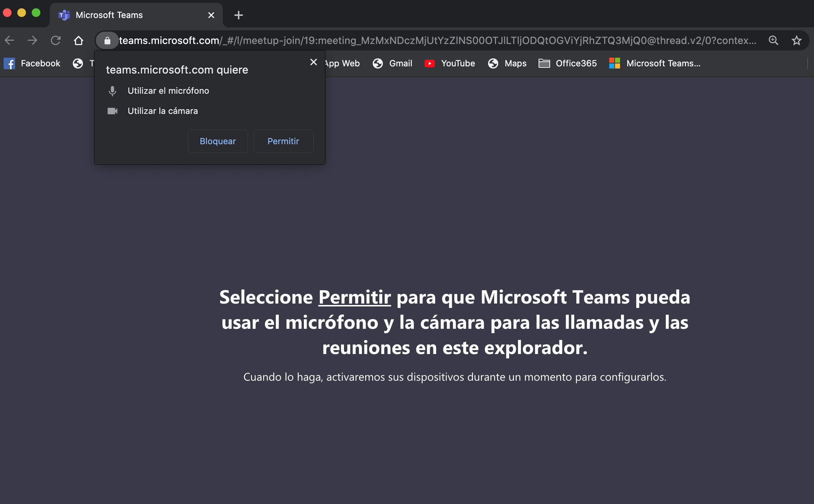Click the yellow minimize window button
Screen dimensions: 814x504
[x=22, y=13]
